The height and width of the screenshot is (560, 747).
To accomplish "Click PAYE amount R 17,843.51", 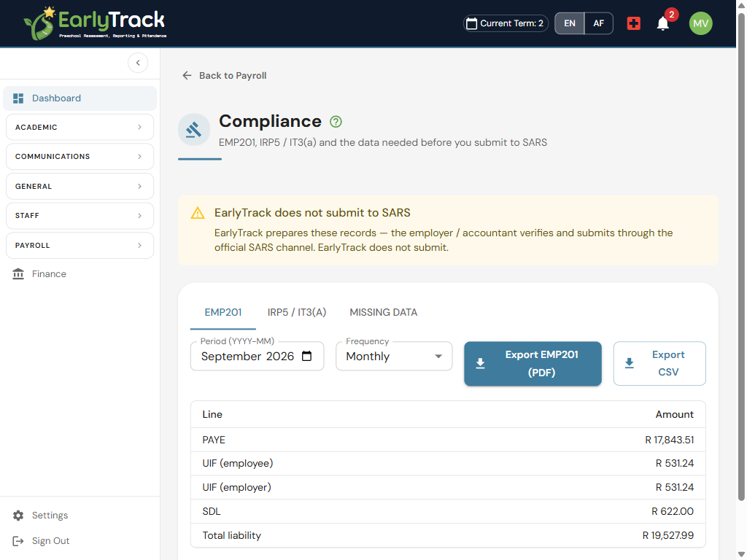I will pyautogui.click(x=670, y=440).
